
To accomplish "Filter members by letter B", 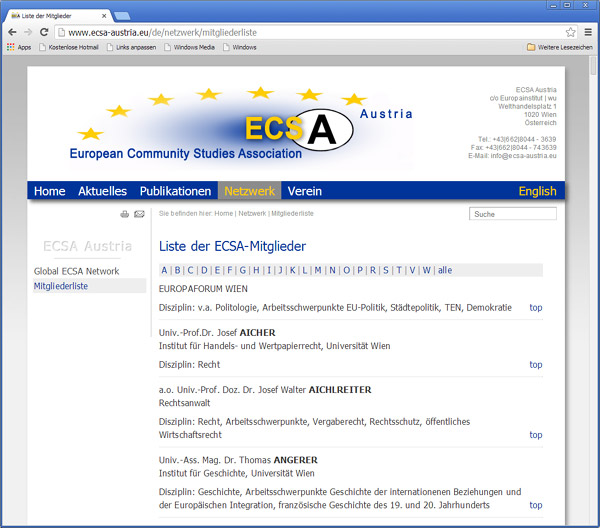I will (177, 270).
